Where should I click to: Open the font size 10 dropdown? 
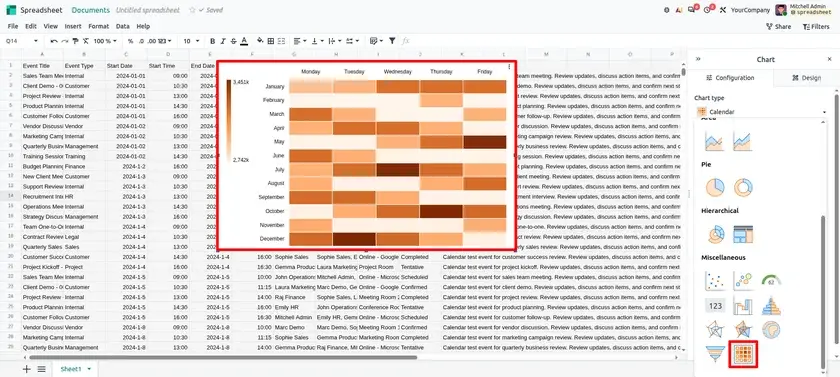coord(191,41)
